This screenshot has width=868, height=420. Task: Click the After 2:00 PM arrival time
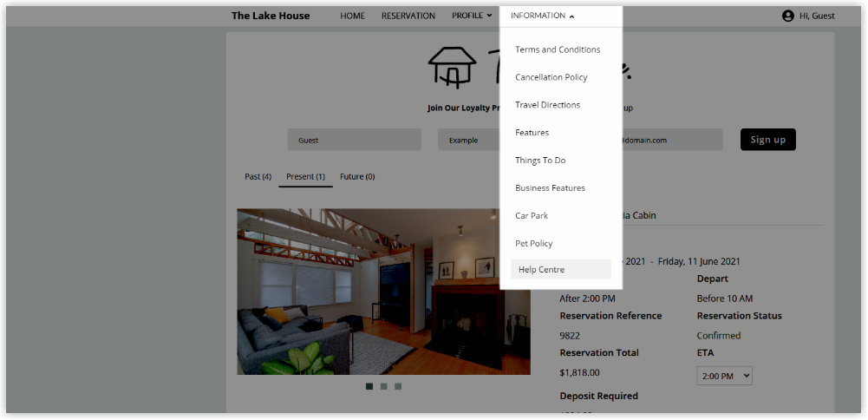point(587,299)
